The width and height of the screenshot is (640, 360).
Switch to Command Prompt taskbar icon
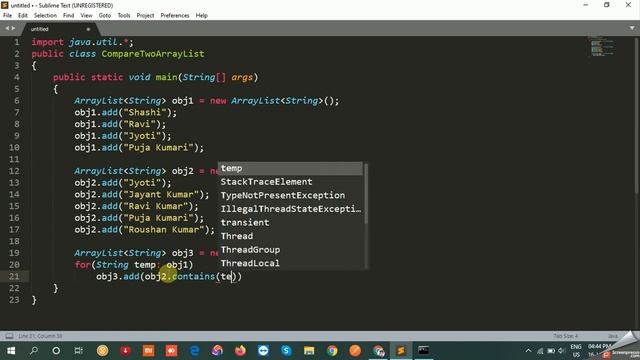tap(424, 351)
